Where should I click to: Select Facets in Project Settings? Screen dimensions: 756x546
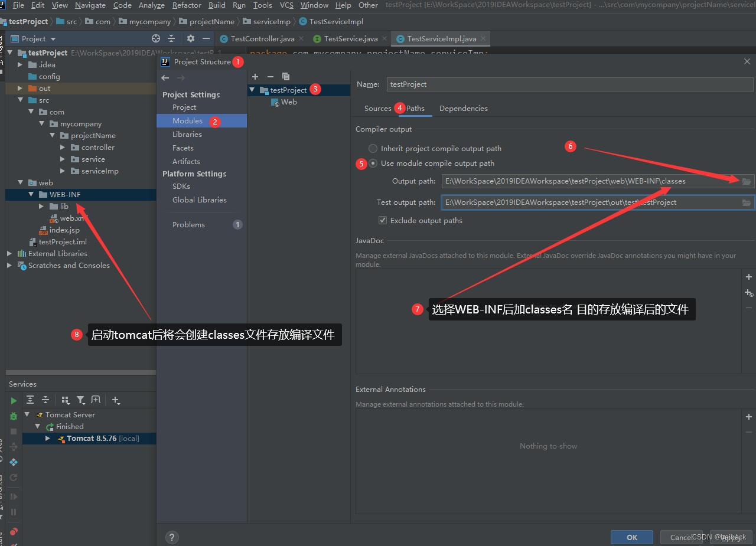pos(183,148)
